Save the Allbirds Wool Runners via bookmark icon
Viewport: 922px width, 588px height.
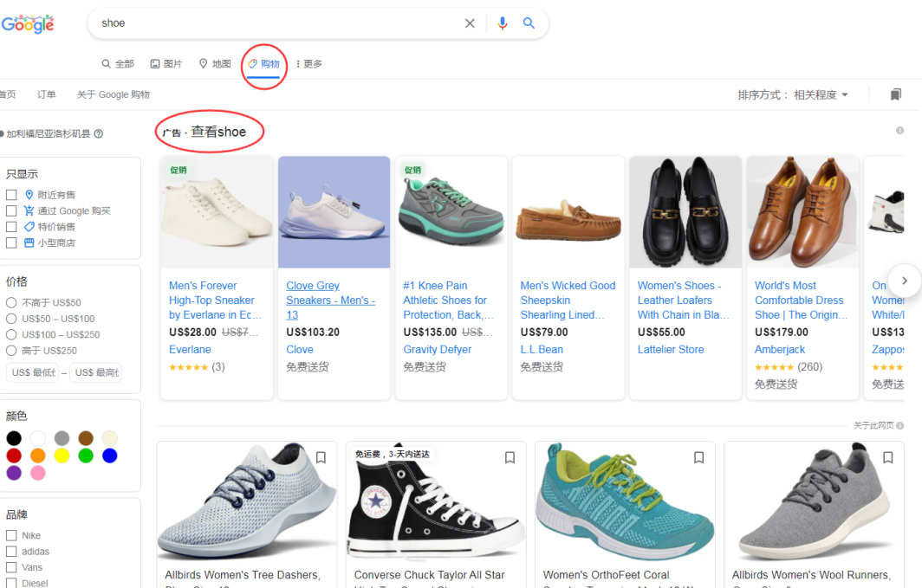(x=887, y=457)
